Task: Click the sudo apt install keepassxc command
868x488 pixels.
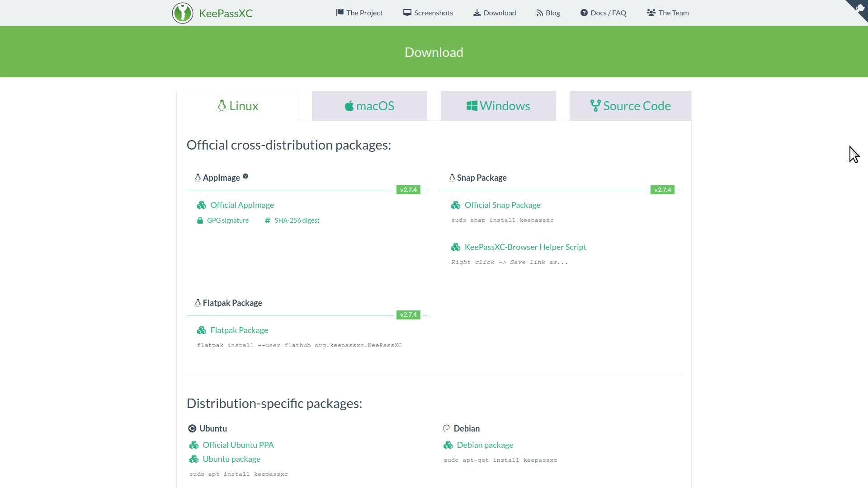Action: pos(238,474)
